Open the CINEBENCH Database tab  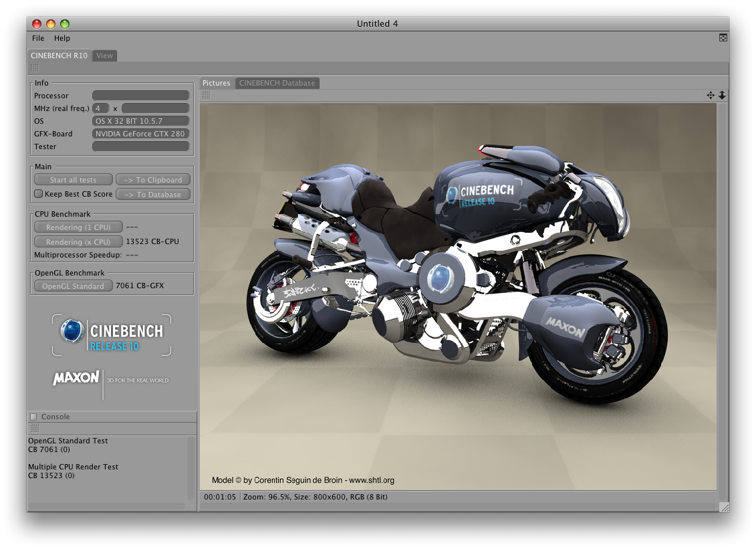[277, 83]
